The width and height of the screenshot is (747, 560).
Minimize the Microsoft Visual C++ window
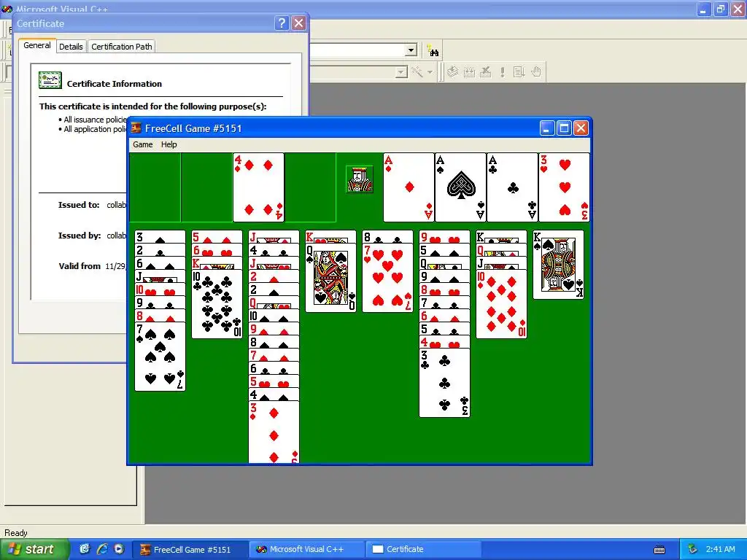pos(704,9)
